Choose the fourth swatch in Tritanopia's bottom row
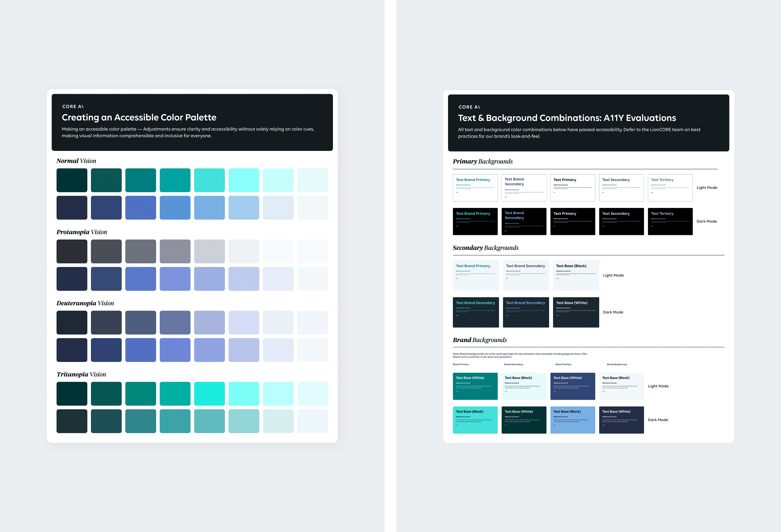 tap(175, 421)
